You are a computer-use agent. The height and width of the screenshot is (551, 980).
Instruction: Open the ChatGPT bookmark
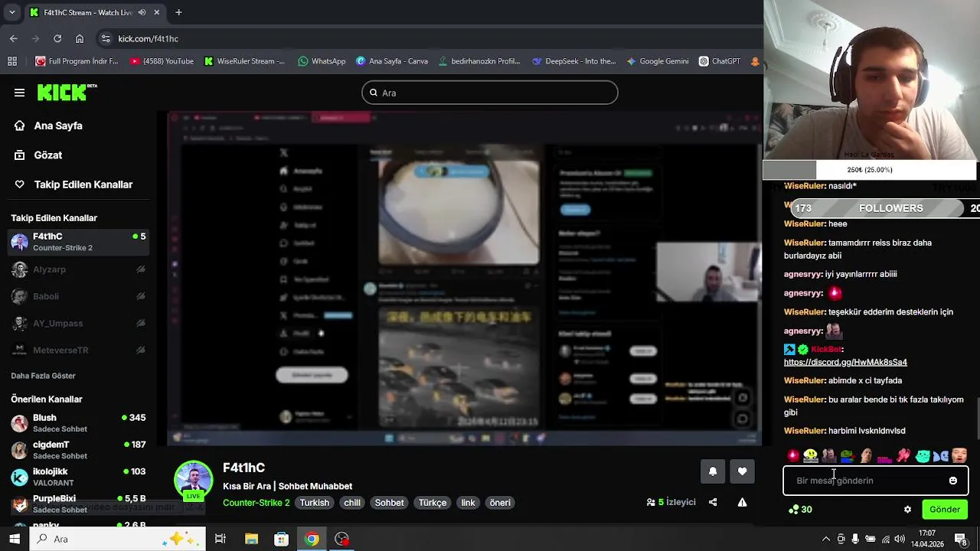[x=719, y=61]
